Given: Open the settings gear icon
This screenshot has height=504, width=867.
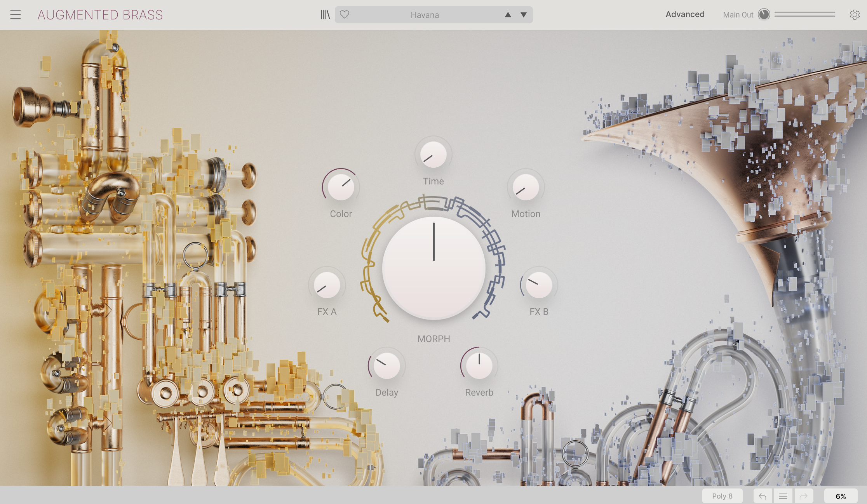Looking at the screenshot, I should (854, 15).
